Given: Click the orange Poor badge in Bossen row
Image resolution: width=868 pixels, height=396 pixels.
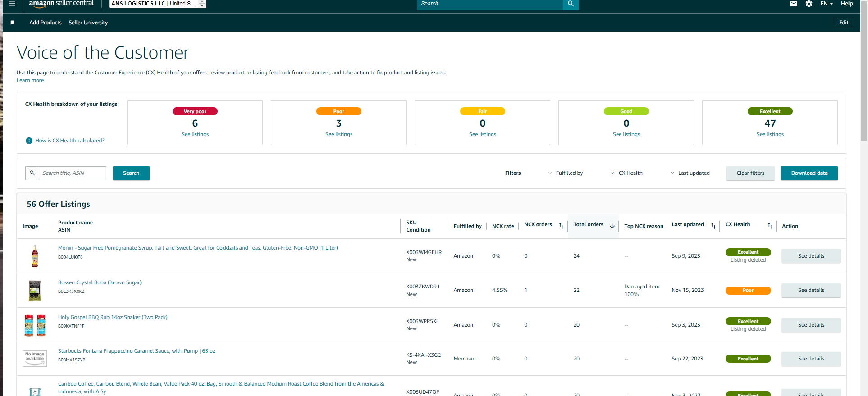Looking at the screenshot, I should point(748,290).
